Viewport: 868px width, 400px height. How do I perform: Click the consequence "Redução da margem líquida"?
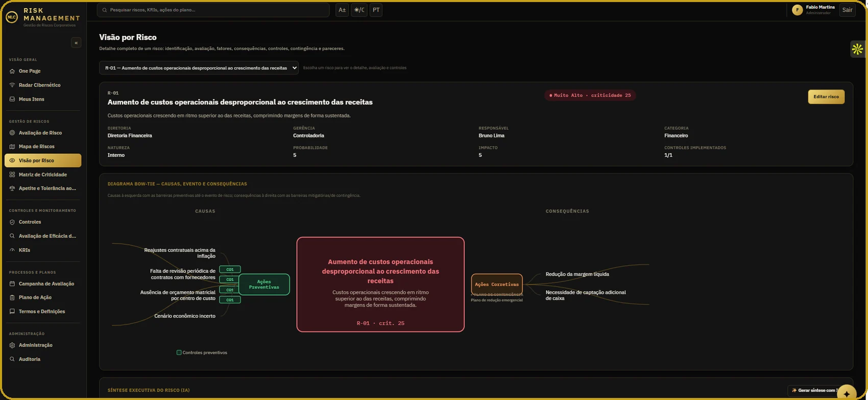(577, 274)
